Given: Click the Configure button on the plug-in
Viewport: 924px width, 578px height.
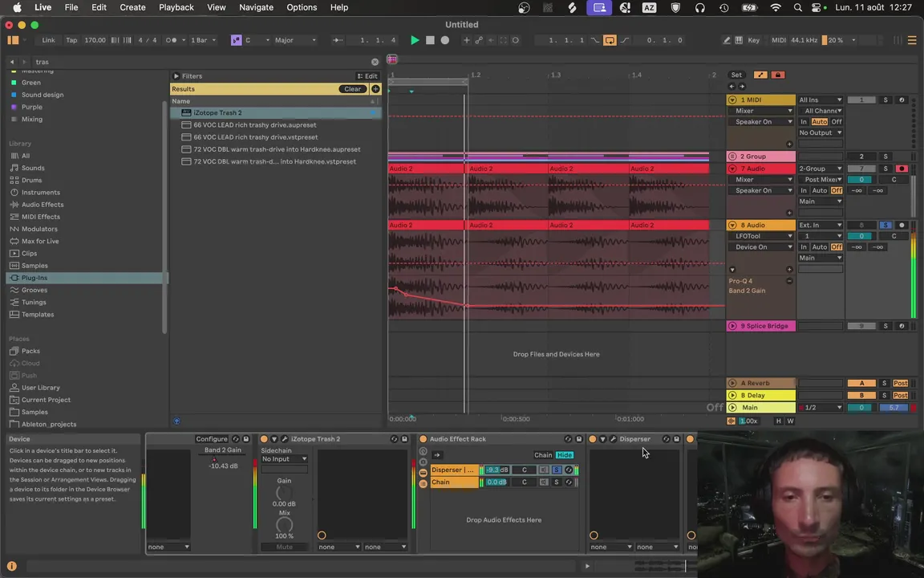Looking at the screenshot, I should point(212,439).
